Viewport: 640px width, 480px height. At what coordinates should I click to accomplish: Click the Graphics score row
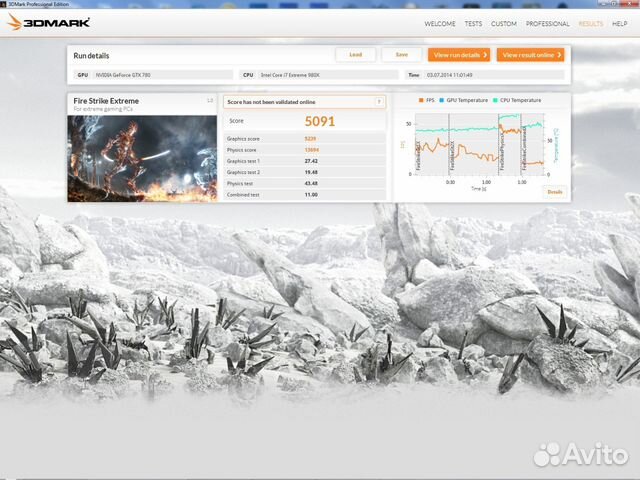(304, 139)
